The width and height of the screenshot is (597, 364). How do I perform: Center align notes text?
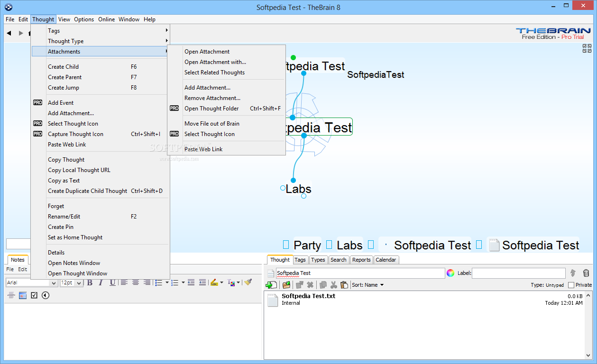[x=136, y=282]
